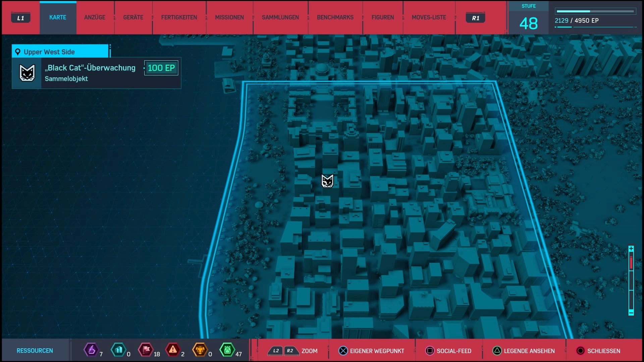Click the Ressourcen label
644x362 pixels.
pos(35,351)
